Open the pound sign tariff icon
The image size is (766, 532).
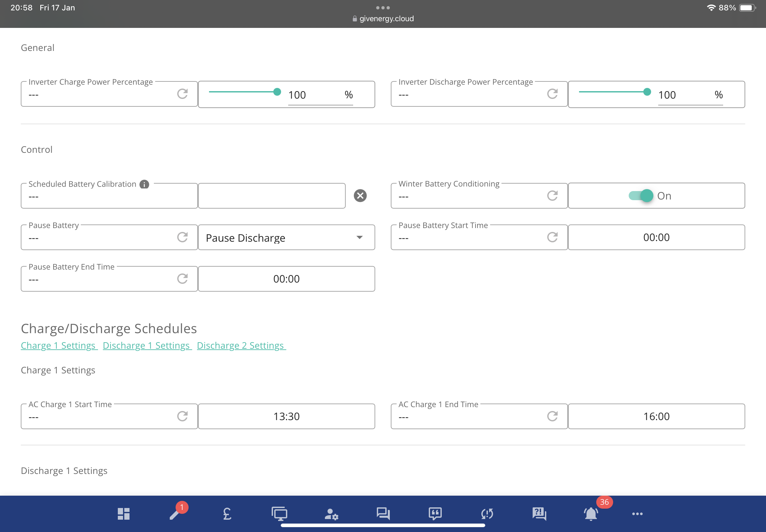pos(227,514)
